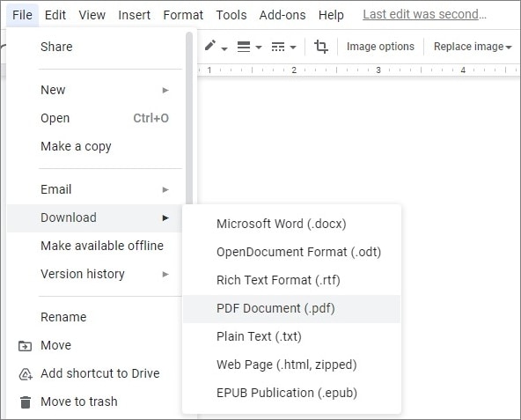Download as Web Page (.html, zipped)

tap(291, 365)
